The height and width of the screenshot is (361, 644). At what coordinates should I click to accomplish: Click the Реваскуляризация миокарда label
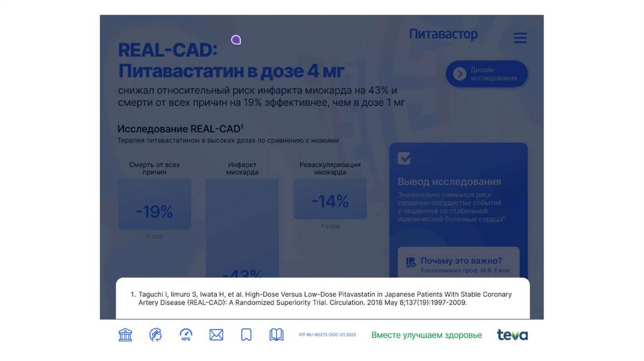[x=330, y=169]
